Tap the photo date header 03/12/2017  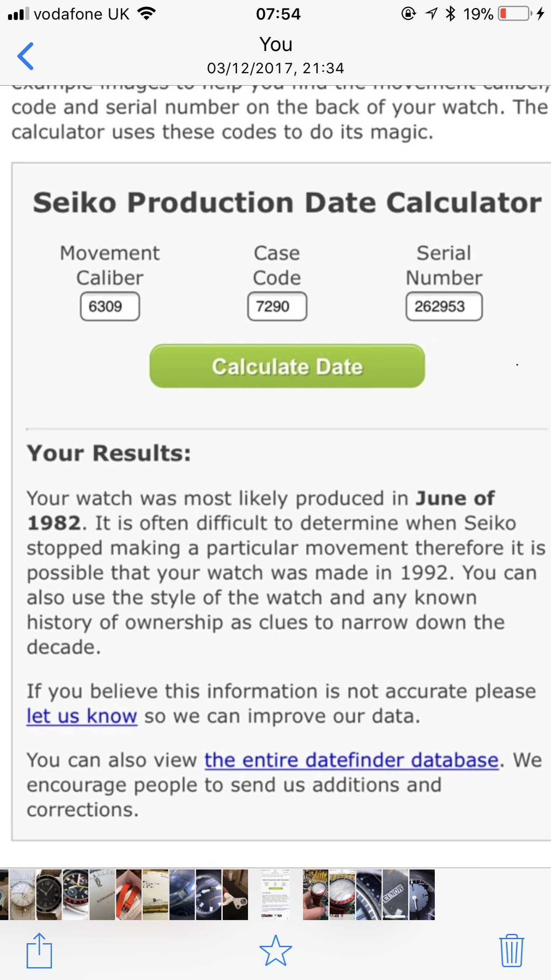point(275,68)
